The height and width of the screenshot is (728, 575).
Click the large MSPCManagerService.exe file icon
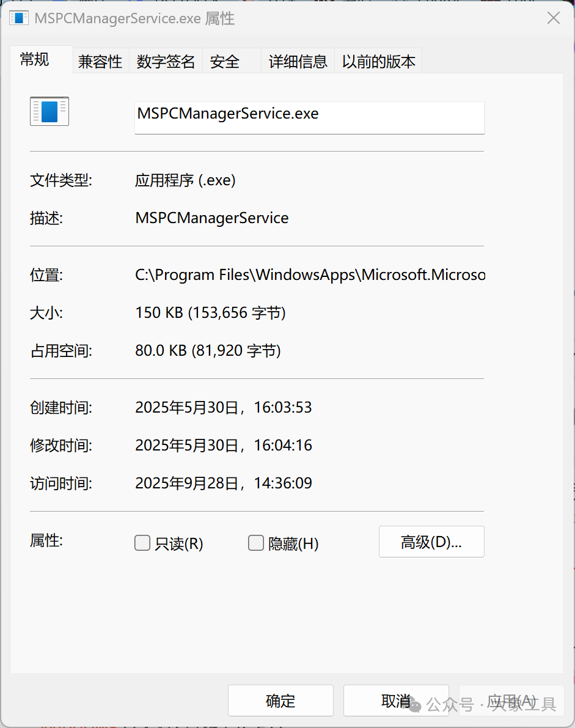pyautogui.click(x=49, y=112)
